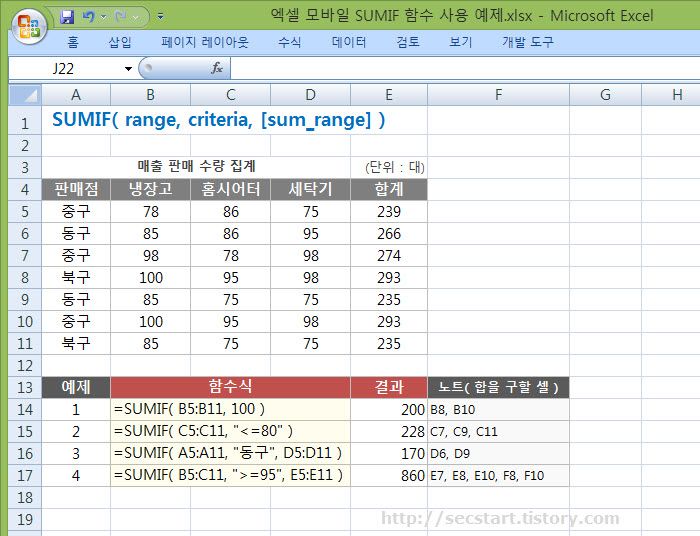Select column G header
This screenshot has height=536, width=700.
[x=605, y=95]
